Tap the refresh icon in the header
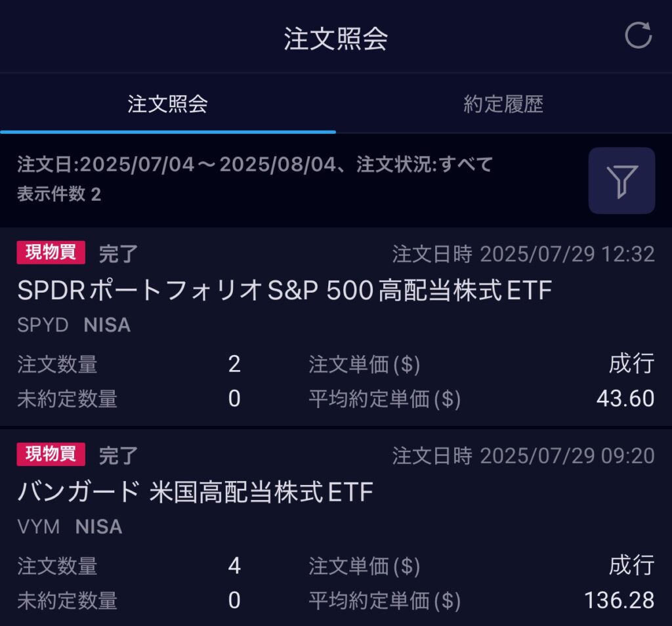This screenshot has height=626, width=672. [638, 35]
